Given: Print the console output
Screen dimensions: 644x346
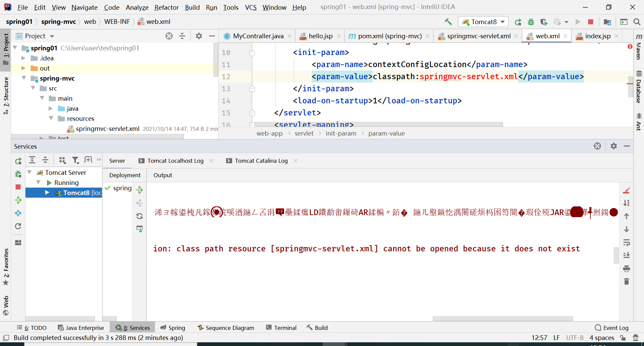Looking at the screenshot, I should (626, 268).
